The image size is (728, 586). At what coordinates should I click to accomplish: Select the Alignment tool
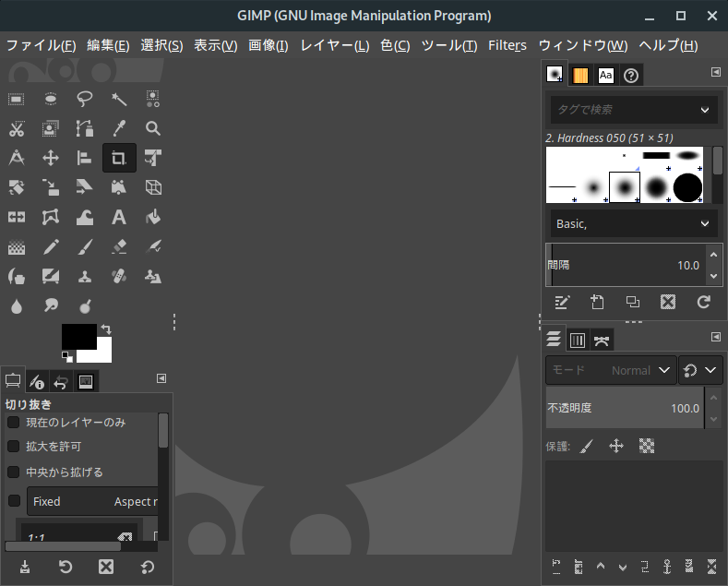(x=85, y=159)
